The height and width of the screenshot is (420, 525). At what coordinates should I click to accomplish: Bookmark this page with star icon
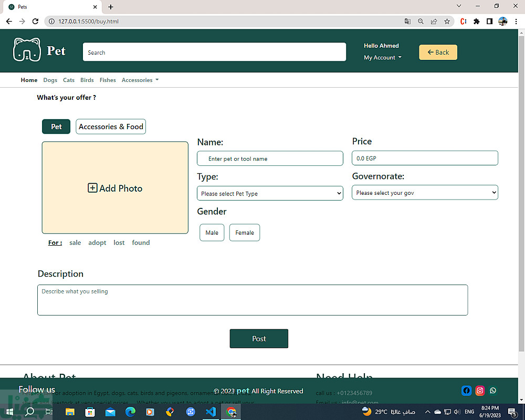447,22
